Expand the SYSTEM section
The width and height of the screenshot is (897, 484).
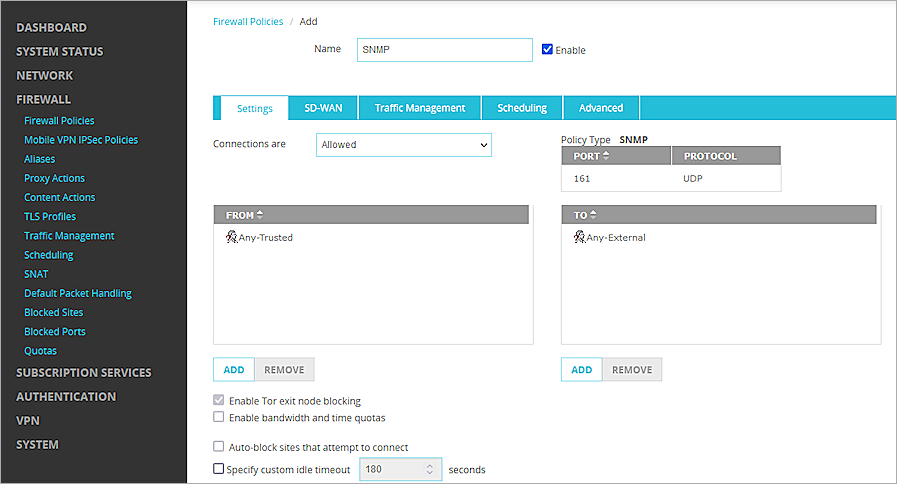click(37, 445)
